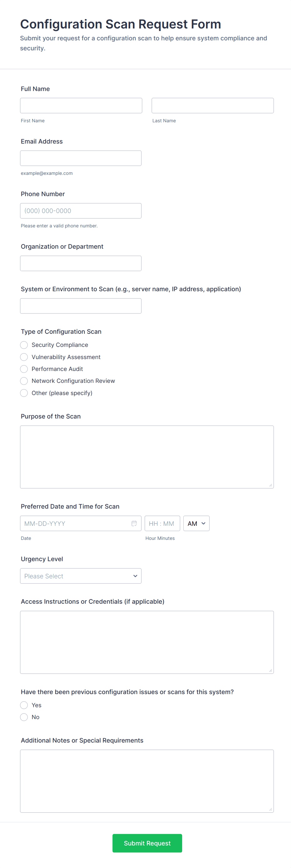This screenshot has width=291, height=868.
Task: Select Other (please specify) radio button
Action: tap(24, 393)
